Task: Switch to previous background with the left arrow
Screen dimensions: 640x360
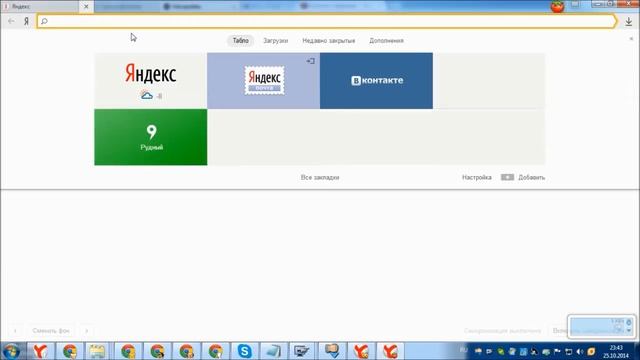Action: coord(15,331)
